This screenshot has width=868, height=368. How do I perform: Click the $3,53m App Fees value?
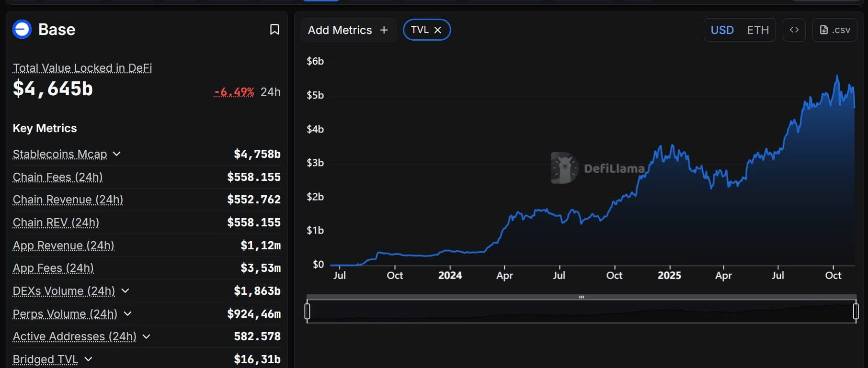click(261, 268)
